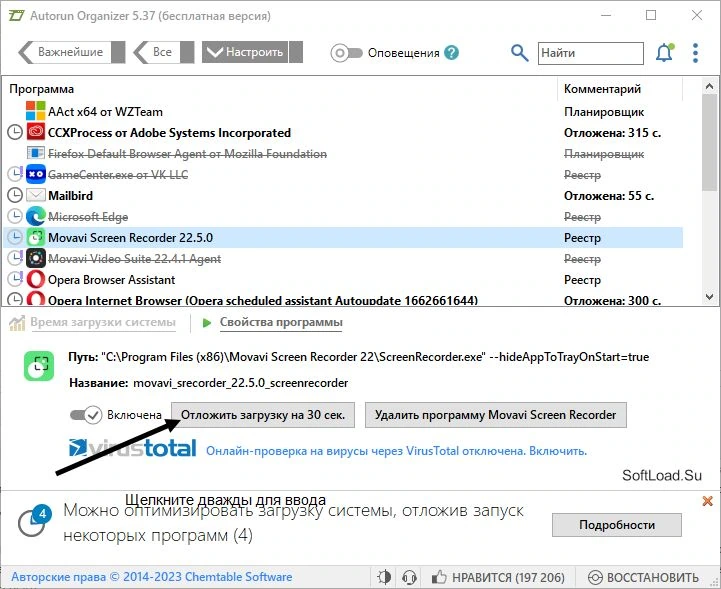Click the Firefox Default Browser Agent icon
Screen dimensions: 721x589
(35, 153)
